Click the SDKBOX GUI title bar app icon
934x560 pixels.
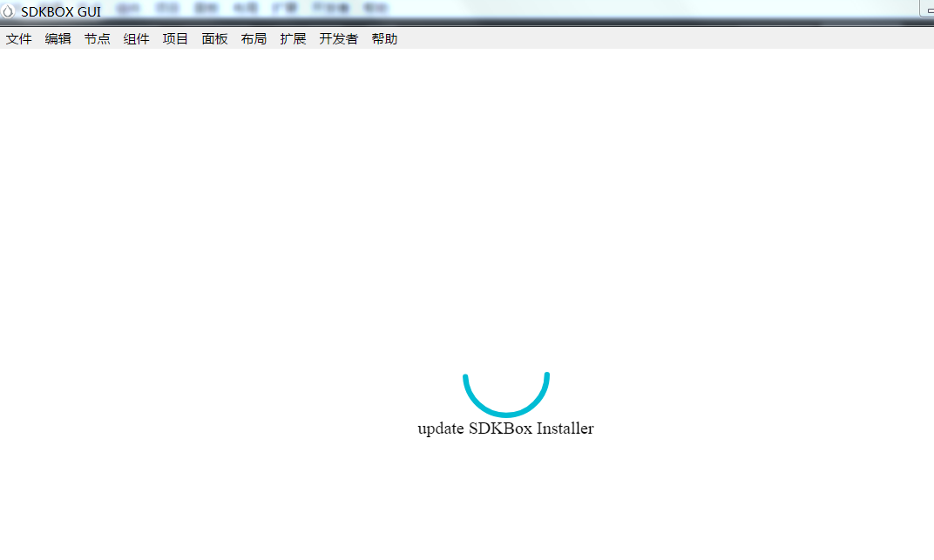8,11
